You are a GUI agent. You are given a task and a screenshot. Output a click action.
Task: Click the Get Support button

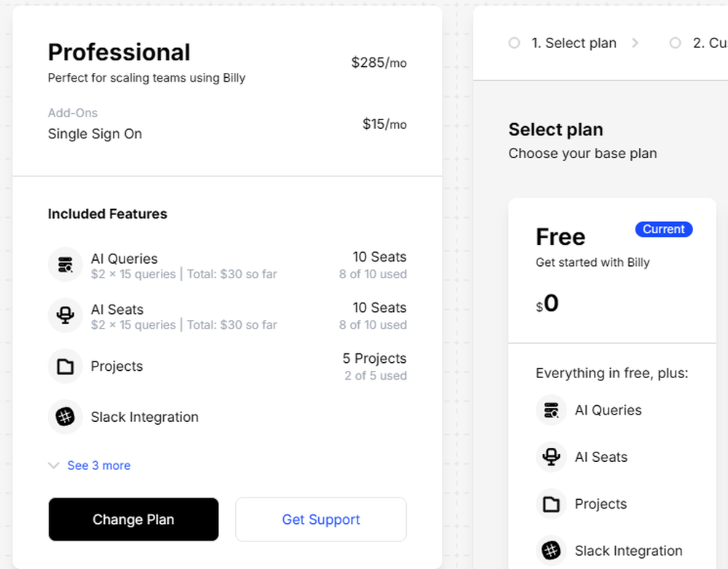point(321,519)
